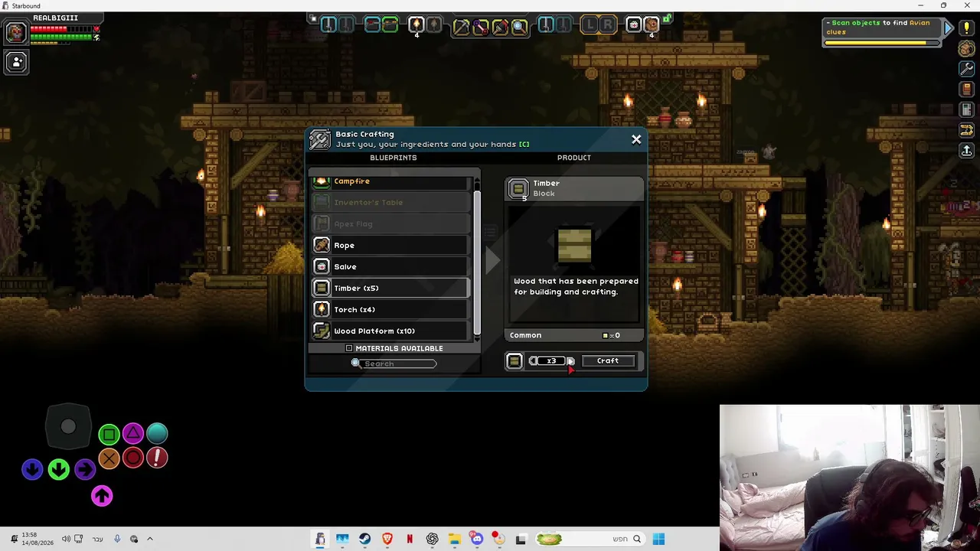Select the Rope blueprint
Viewport: 980px width, 551px height.
coord(390,245)
